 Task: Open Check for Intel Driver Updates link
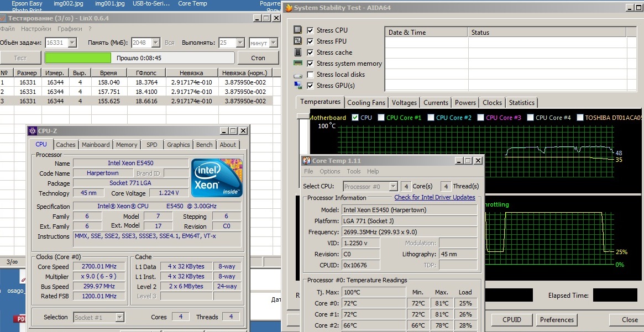click(434, 197)
